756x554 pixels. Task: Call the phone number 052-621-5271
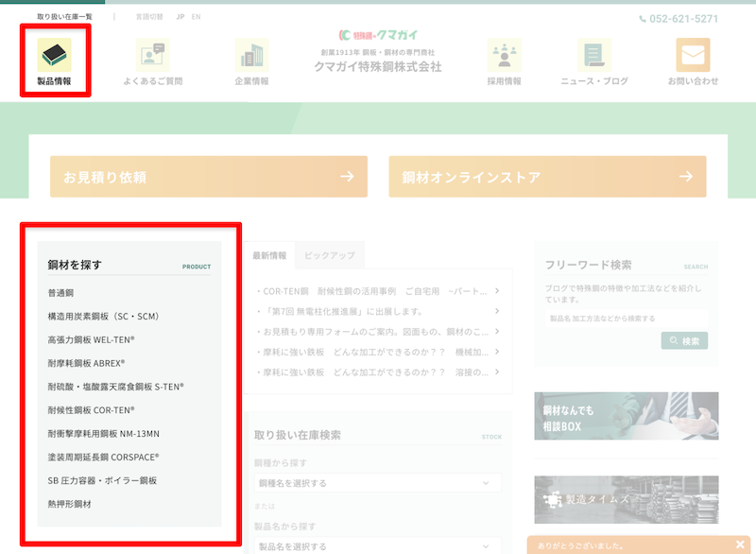click(x=683, y=19)
